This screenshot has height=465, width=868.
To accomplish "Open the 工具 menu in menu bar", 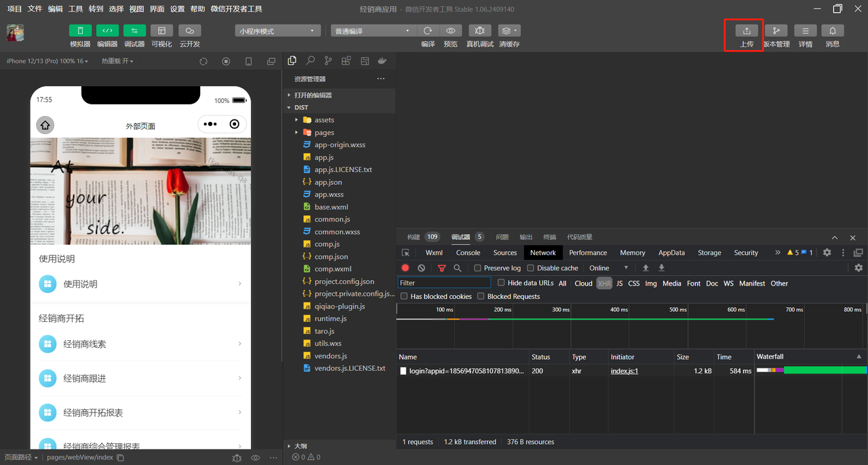I will pos(76,9).
